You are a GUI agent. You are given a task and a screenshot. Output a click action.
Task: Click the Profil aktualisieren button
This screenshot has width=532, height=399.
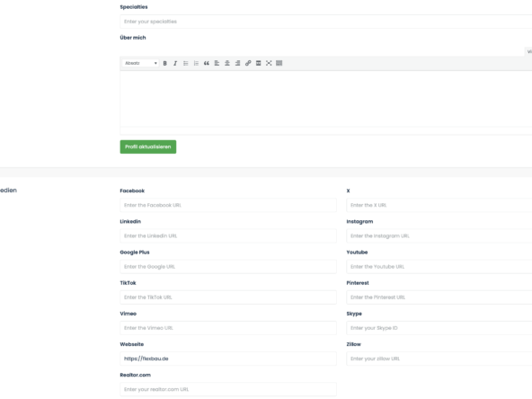(x=148, y=146)
